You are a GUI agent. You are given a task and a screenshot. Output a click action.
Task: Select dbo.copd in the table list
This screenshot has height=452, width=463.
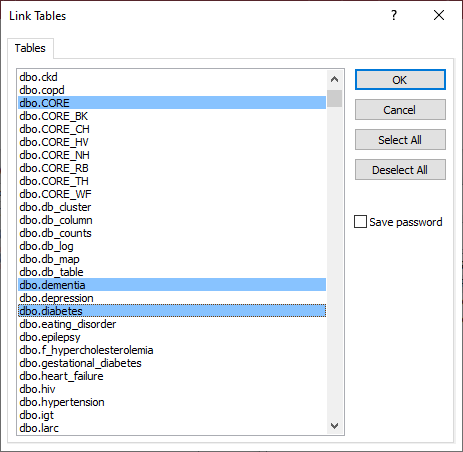[172, 90]
